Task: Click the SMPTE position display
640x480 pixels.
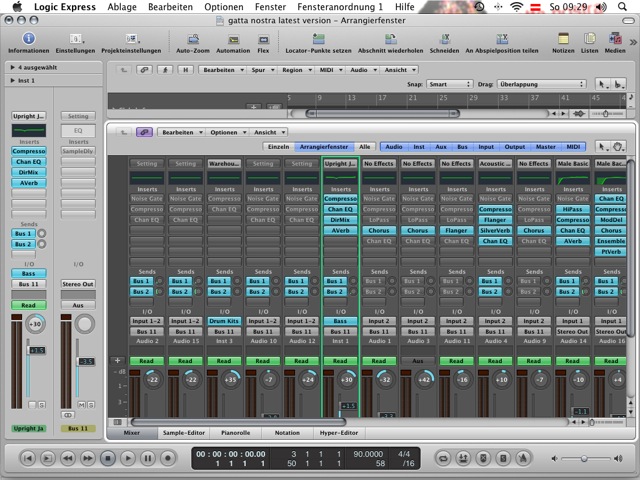Action: click(x=231, y=454)
